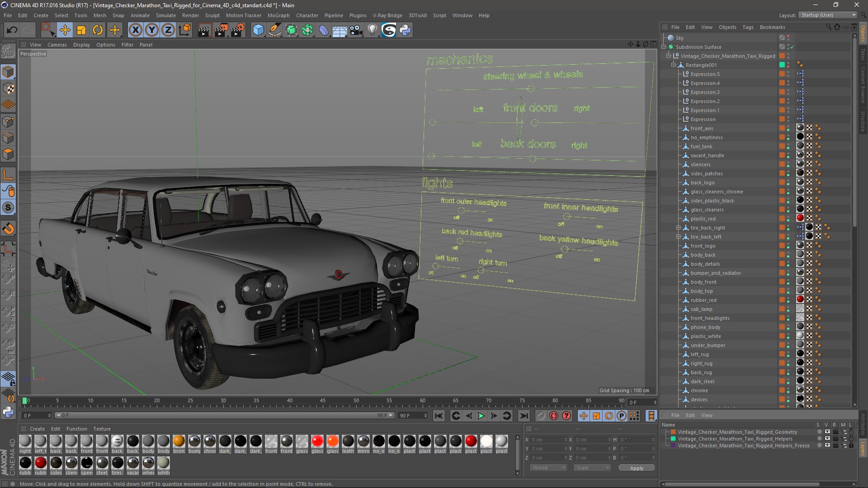Select the Sky object in tree
868x488 pixels.
tap(679, 38)
